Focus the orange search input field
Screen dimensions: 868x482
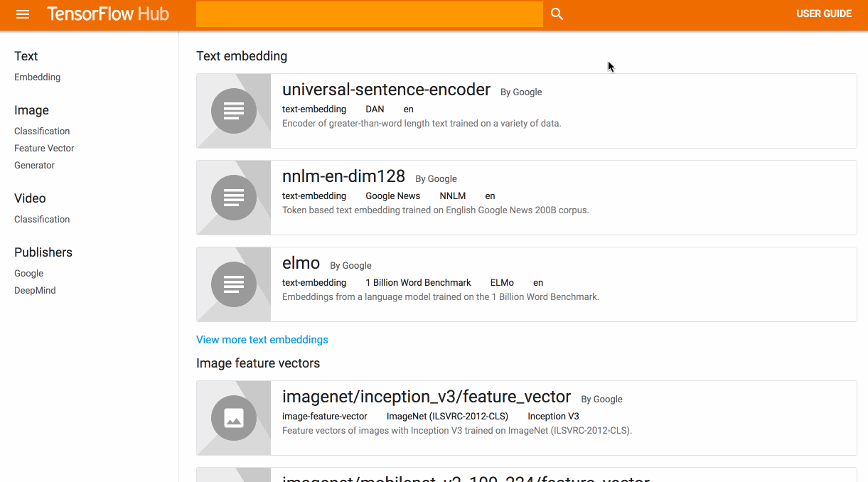point(370,14)
